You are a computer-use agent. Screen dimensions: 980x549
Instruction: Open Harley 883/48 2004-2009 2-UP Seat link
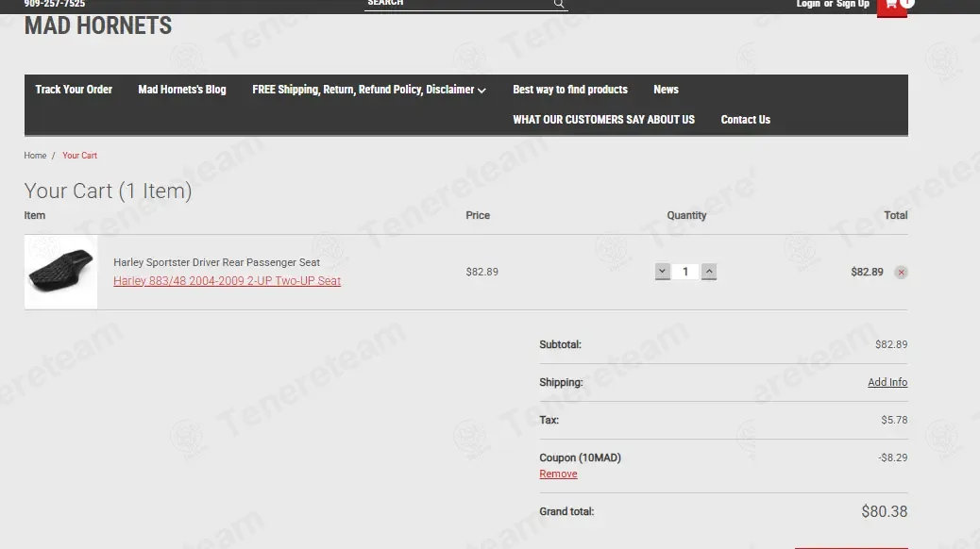(227, 281)
